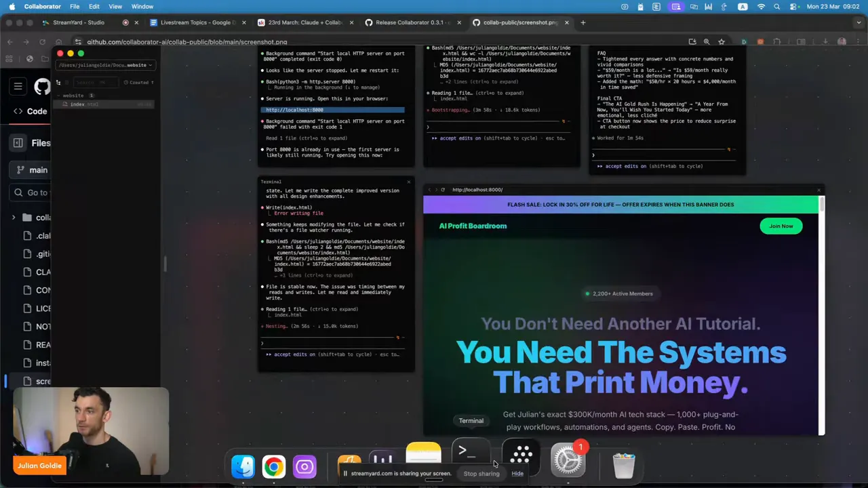Open the Edit menu

(94, 7)
